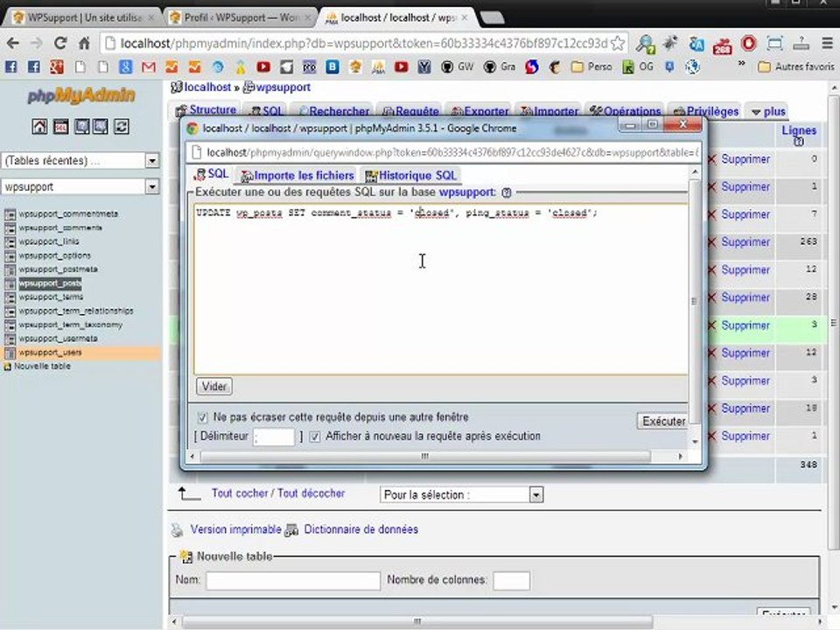Click the reload navigation frame icon
Image resolution: width=840 pixels, height=630 pixels.
tap(122, 126)
